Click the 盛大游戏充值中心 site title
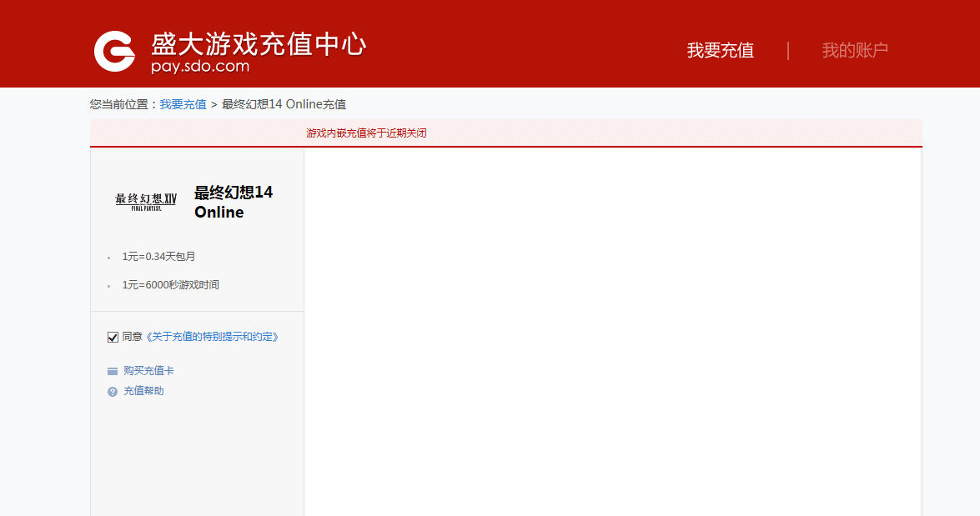The width and height of the screenshot is (980, 516). (x=259, y=43)
